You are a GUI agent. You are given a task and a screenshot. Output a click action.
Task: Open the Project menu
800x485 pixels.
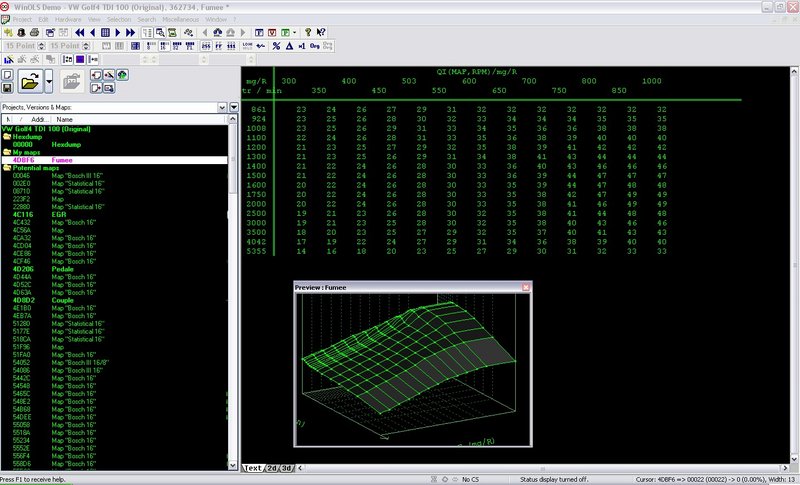point(22,19)
